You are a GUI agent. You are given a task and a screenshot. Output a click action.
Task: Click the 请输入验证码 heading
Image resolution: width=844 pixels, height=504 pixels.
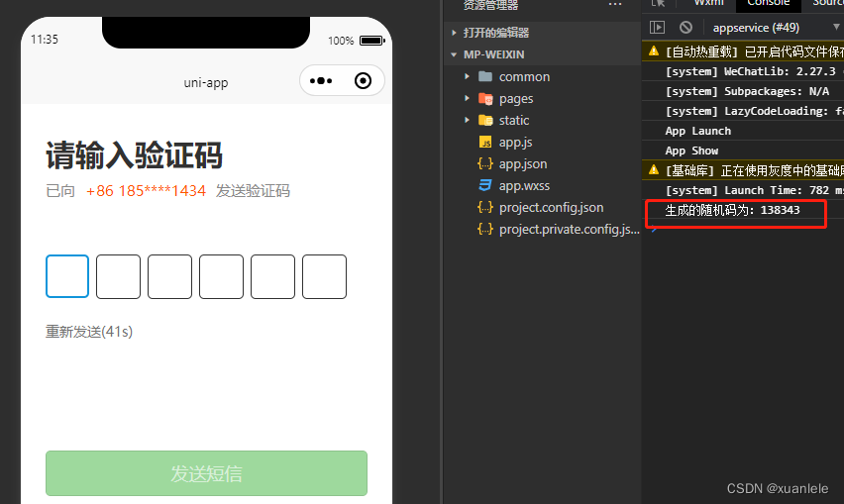tap(134, 156)
